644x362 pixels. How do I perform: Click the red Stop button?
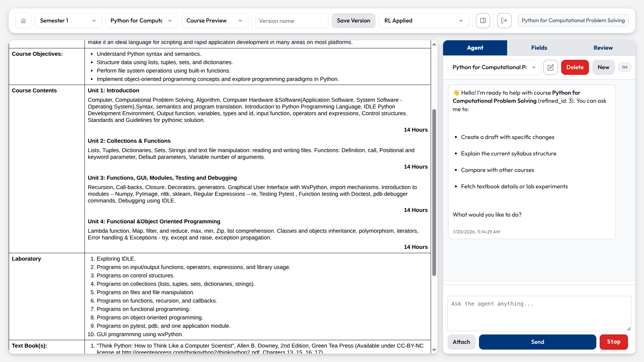613,342
